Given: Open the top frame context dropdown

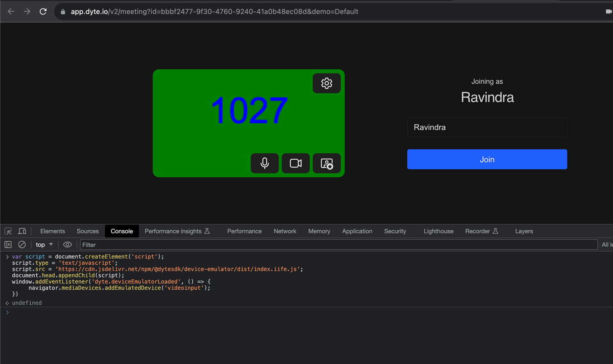Looking at the screenshot, I should (x=43, y=244).
